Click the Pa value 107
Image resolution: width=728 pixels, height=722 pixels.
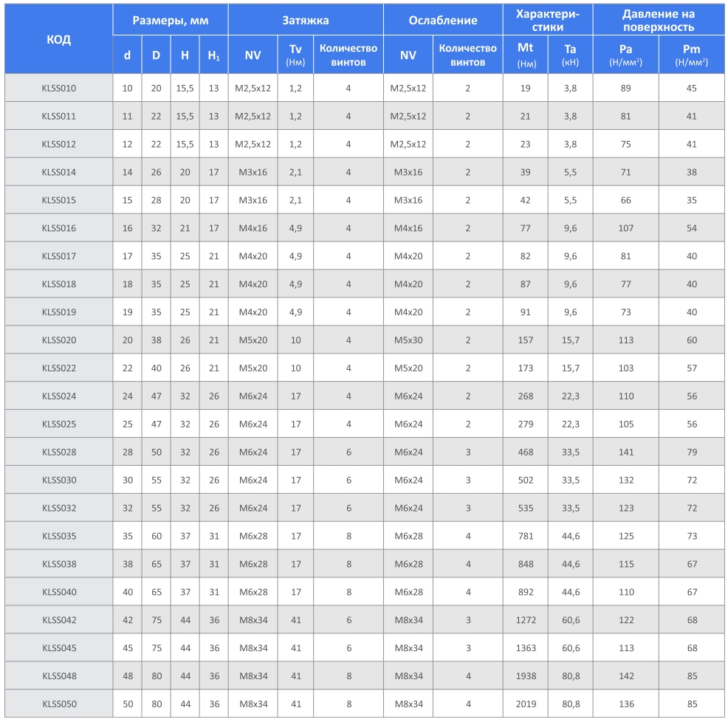625,228
